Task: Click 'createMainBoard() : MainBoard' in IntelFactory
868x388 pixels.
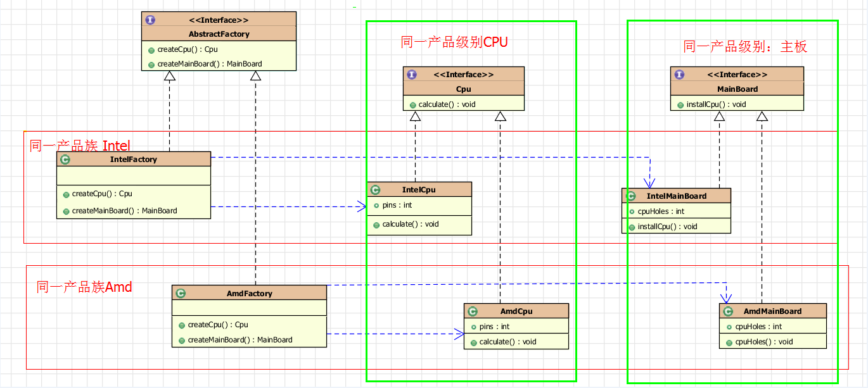Action: (x=125, y=211)
